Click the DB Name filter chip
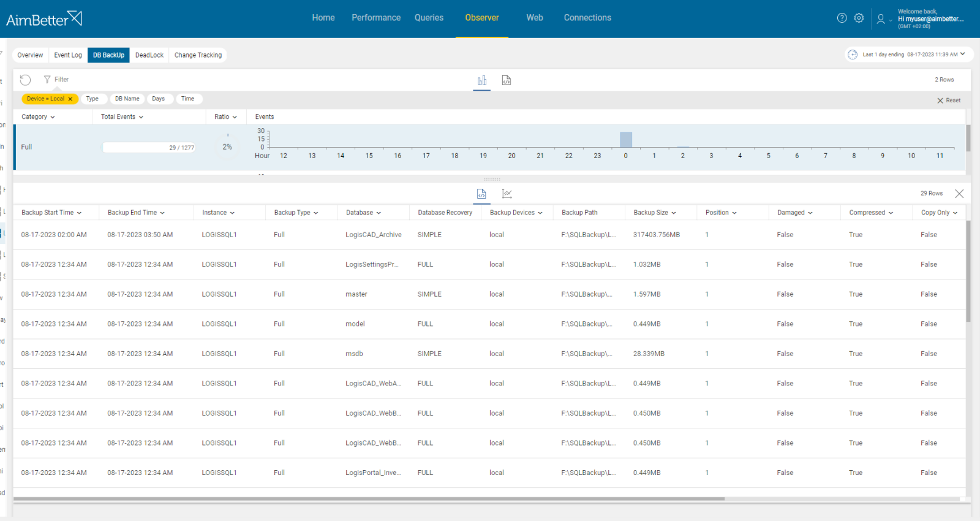This screenshot has width=980, height=521. tap(127, 99)
